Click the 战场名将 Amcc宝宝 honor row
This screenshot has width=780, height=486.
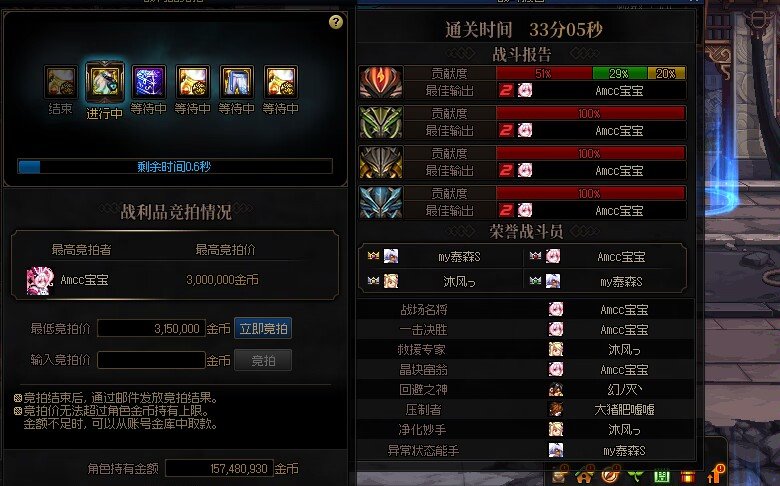click(x=525, y=309)
